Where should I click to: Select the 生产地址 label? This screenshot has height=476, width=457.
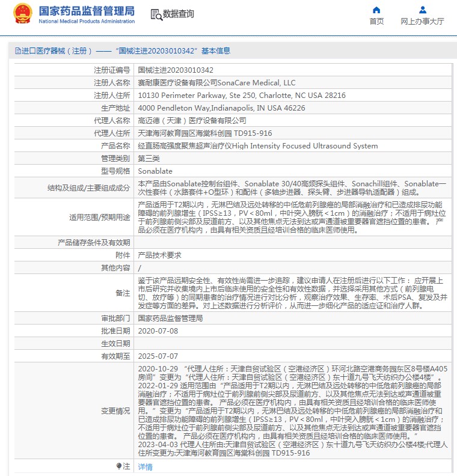pos(115,108)
